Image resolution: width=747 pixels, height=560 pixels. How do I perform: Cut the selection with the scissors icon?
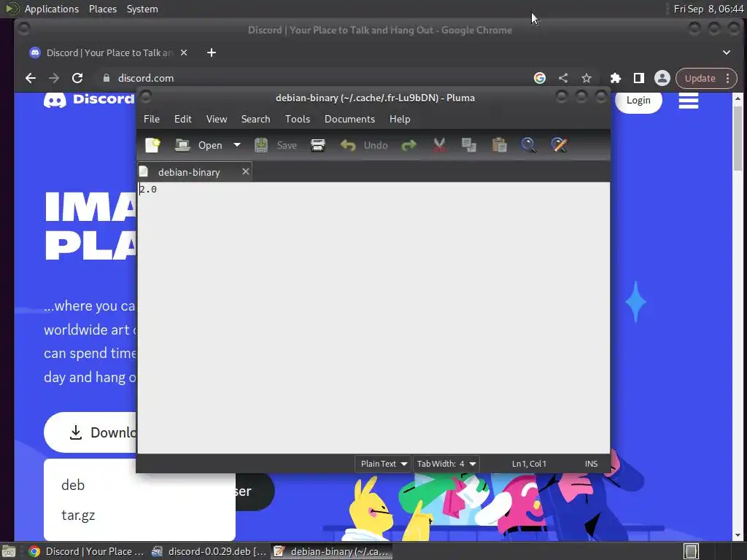[439, 145]
